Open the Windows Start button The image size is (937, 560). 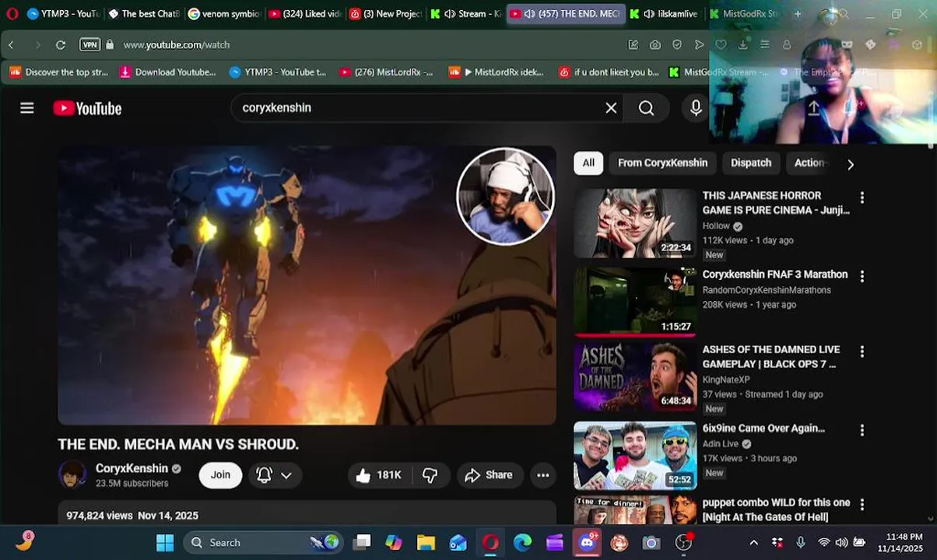165,543
